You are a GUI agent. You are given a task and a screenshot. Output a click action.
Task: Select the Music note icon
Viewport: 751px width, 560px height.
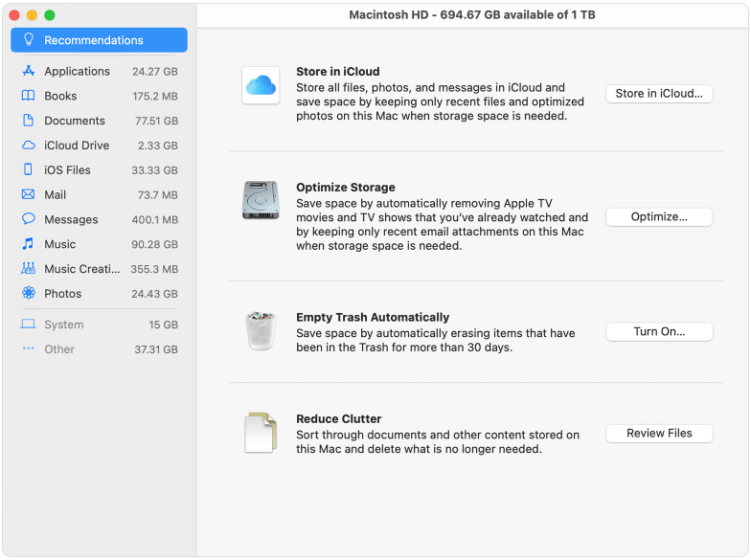tap(28, 244)
